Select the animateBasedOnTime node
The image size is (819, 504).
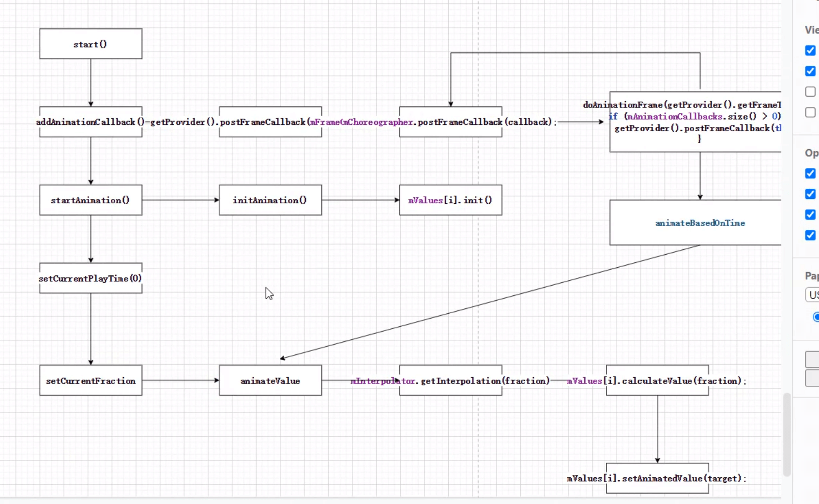coord(695,223)
